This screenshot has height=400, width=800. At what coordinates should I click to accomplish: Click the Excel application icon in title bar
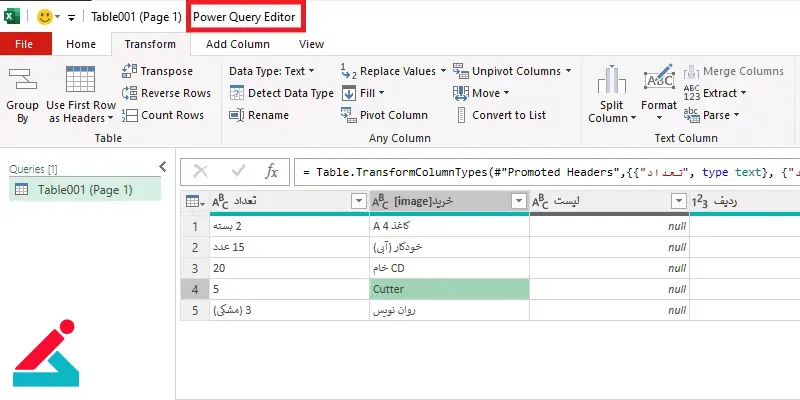point(11,16)
